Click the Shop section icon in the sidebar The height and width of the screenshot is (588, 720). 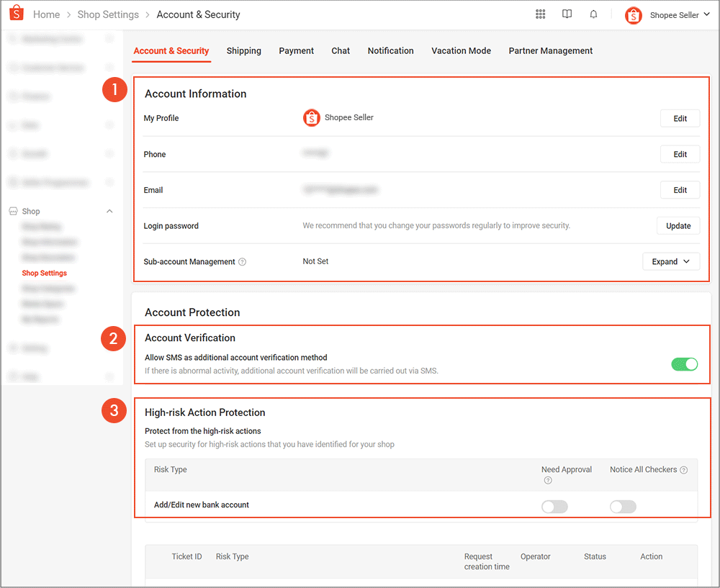tap(14, 211)
